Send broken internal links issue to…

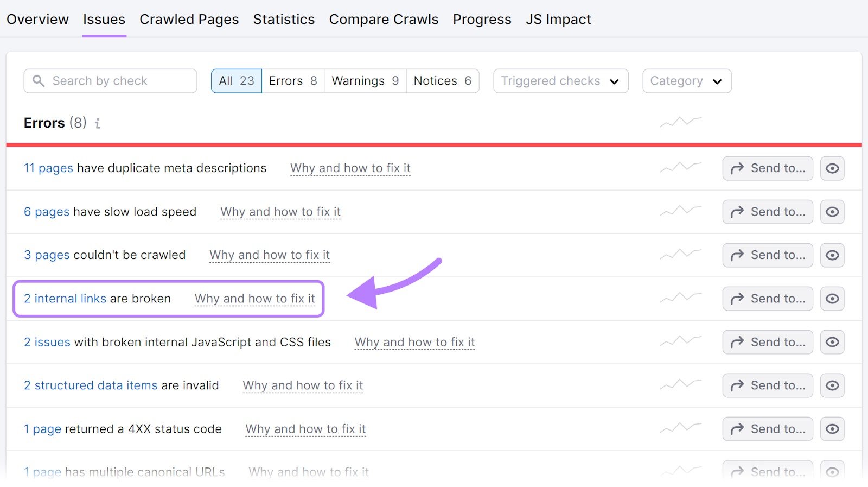point(768,299)
